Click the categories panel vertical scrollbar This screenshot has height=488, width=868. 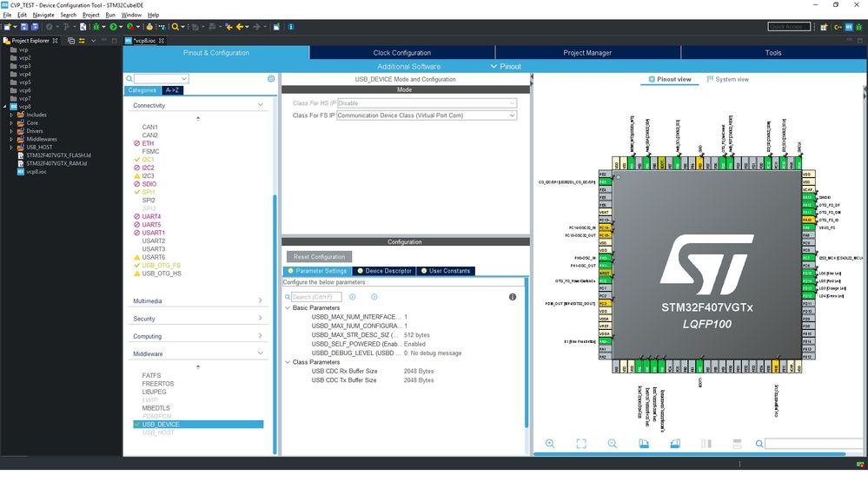[x=275, y=324]
